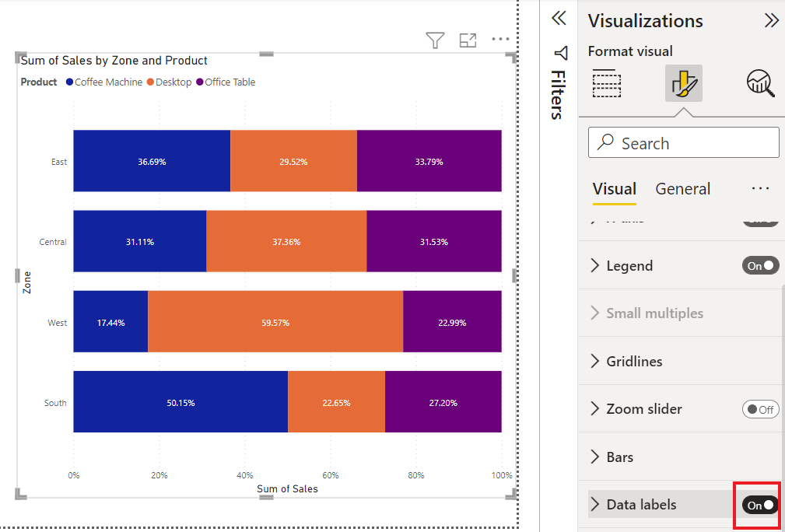Click the Product legend title
Image resolution: width=785 pixels, height=532 pixels.
click(39, 82)
